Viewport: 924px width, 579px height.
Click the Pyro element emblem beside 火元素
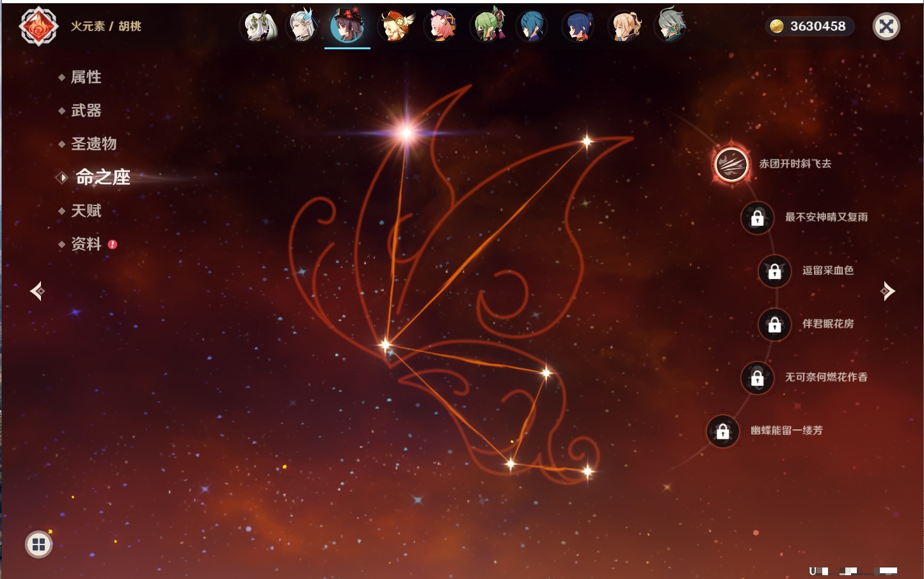pos(38,26)
